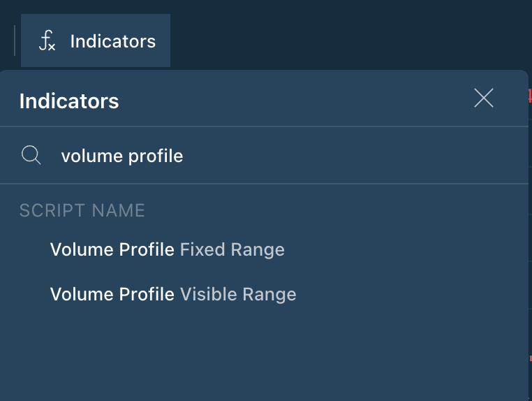Click the gray 'Visible Range' text

[x=238, y=294]
